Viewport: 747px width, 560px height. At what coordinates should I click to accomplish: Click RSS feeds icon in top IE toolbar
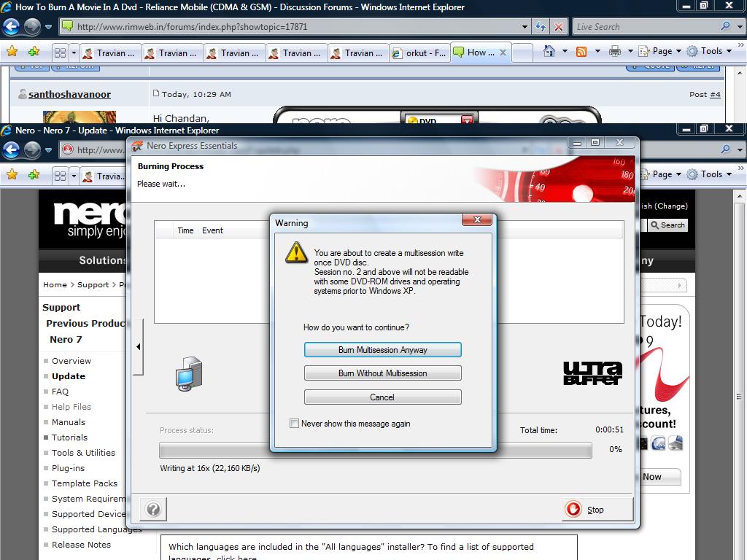[x=581, y=51]
